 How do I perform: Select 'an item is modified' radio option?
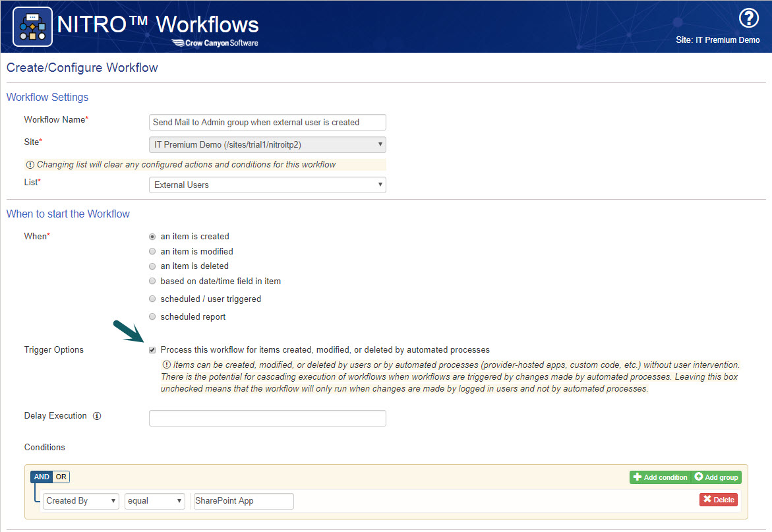(x=152, y=251)
